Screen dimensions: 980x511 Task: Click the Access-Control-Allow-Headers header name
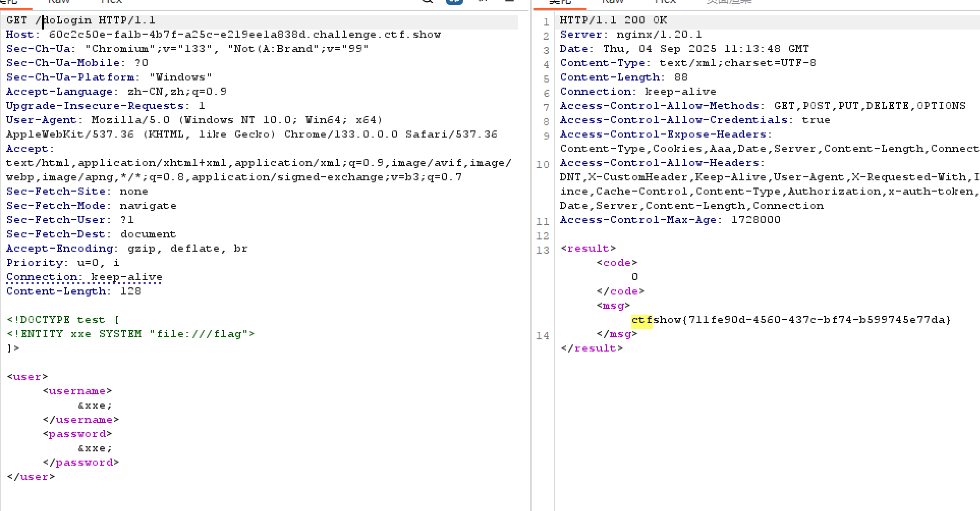click(x=662, y=163)
